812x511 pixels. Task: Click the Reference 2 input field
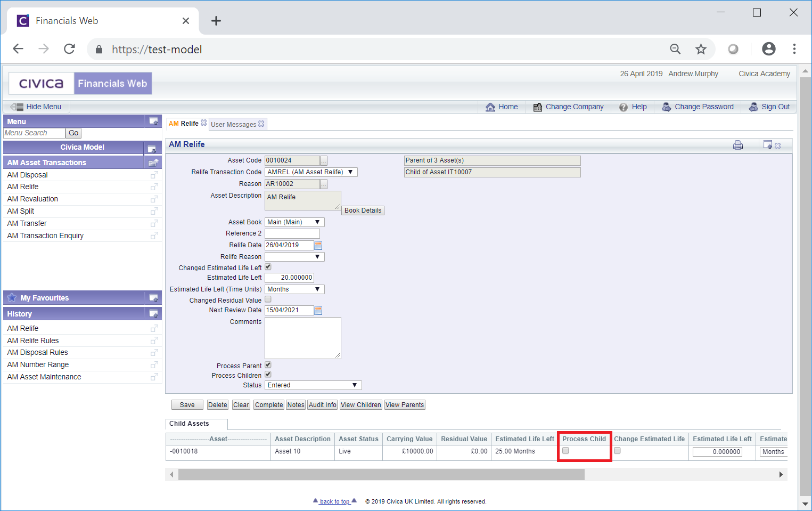coord(292,233)
